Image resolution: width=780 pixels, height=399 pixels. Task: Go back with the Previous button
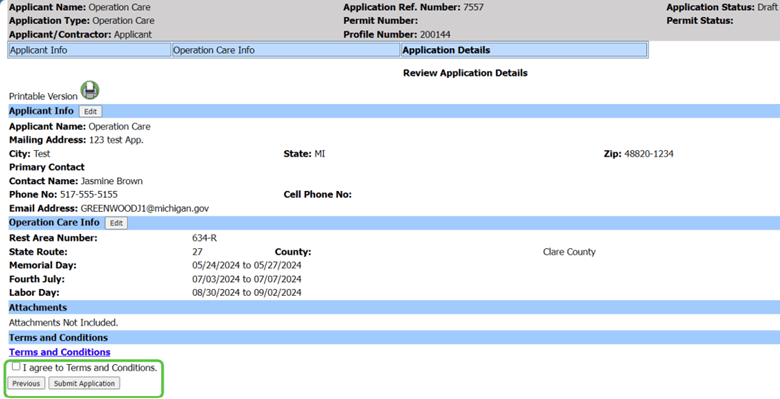(26, 384)
